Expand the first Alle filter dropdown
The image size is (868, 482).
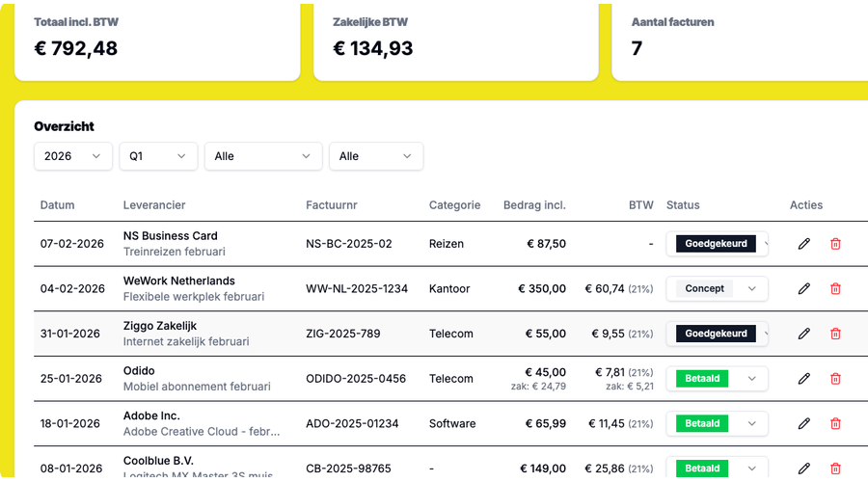(x=262, y=156)
